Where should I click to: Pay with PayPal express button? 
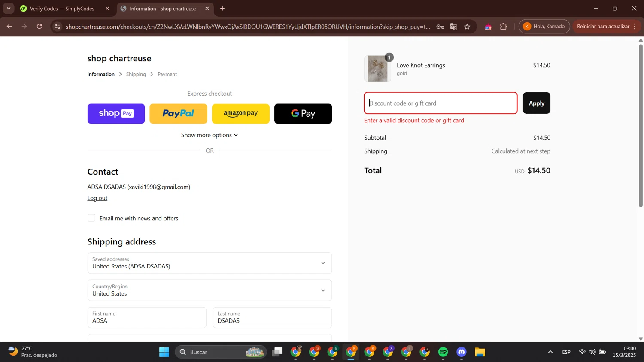[178, 114]
